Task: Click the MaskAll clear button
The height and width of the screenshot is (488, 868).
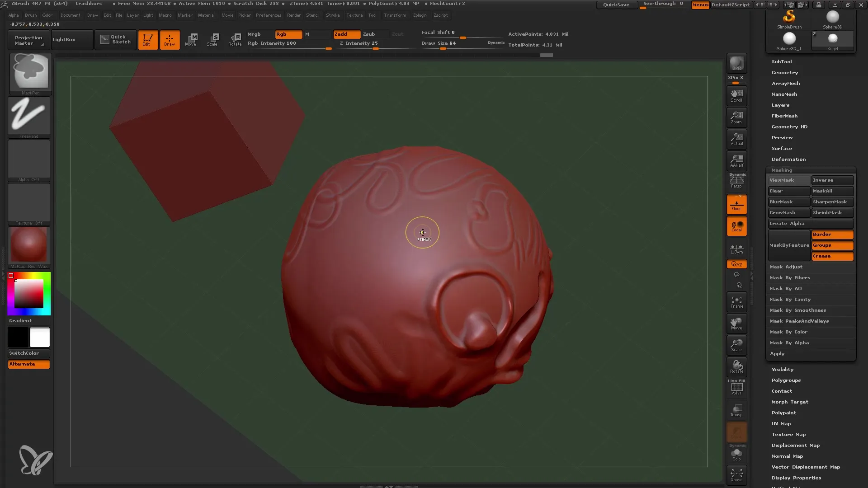Action: pyautogui.click(x=832, y=191)
